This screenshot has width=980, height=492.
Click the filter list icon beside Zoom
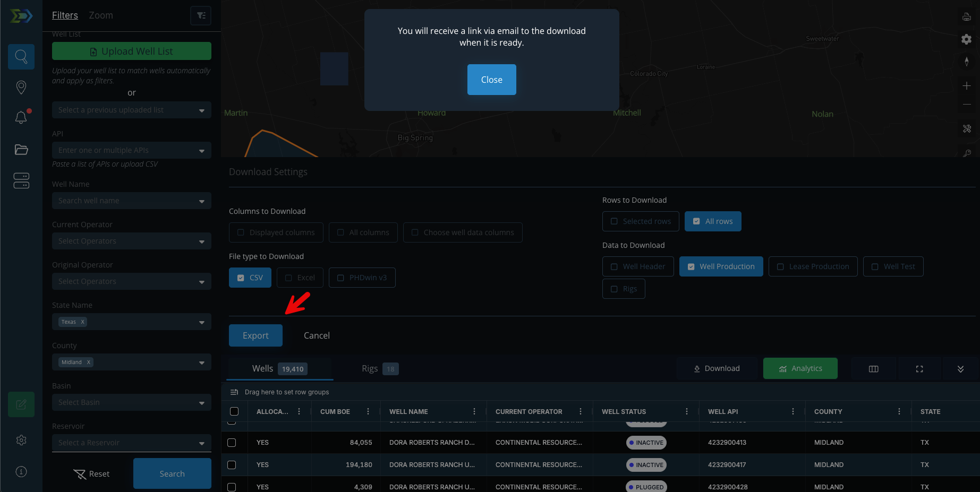point(201,15)
